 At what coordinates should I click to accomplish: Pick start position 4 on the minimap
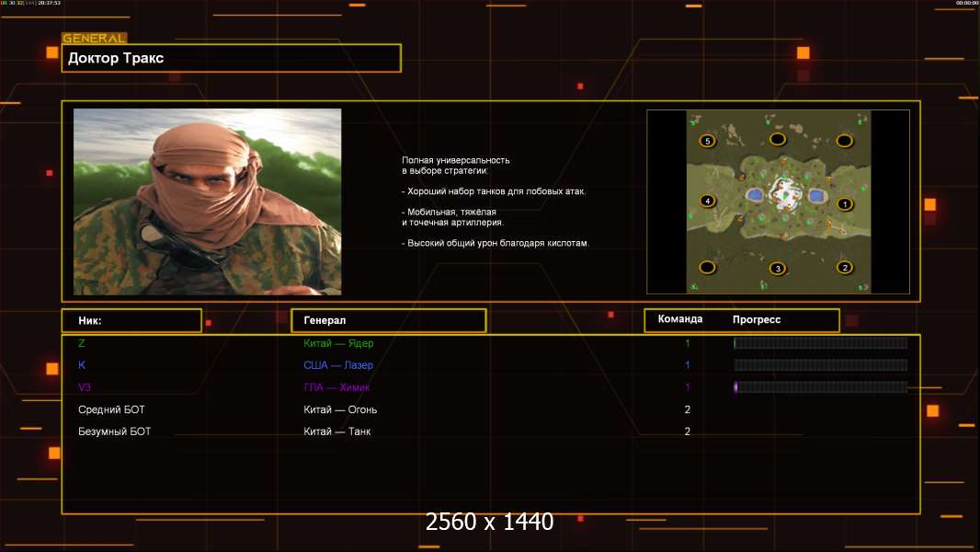click(707, 201)
